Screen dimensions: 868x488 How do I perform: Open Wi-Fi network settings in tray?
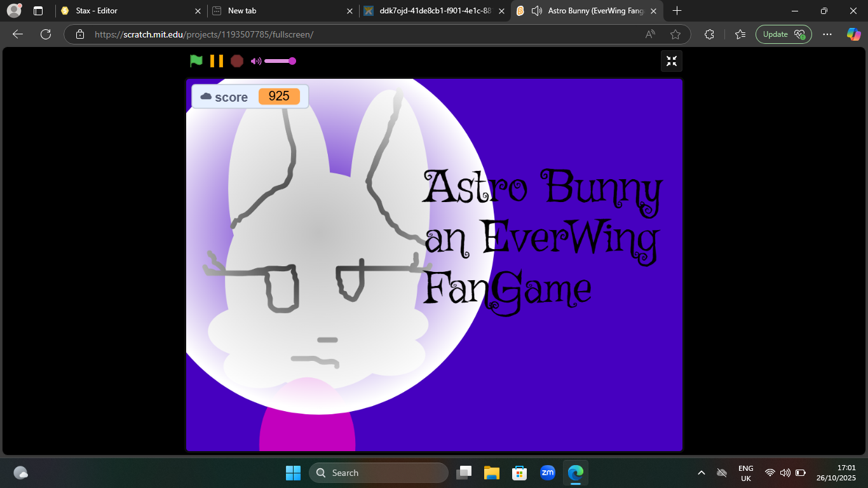(x=770, y=473)
